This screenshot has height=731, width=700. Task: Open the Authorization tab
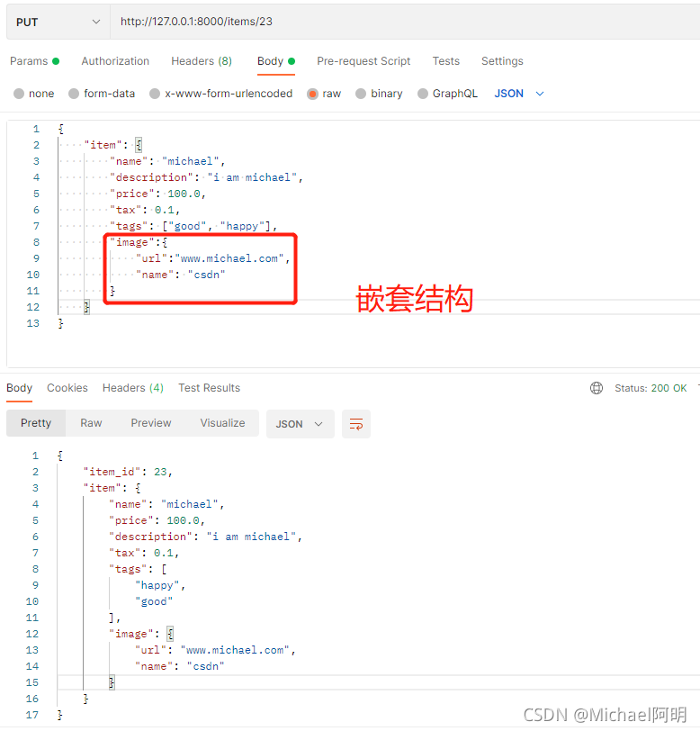[x=115, y=61]
